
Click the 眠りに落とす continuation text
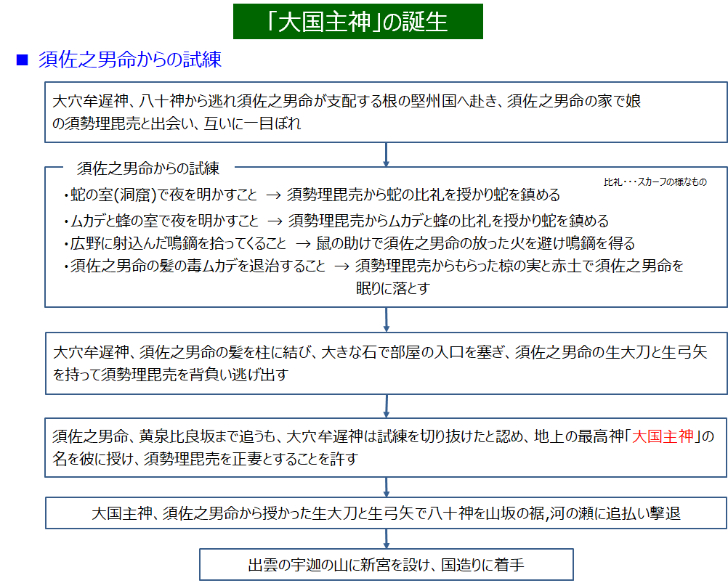click(392, 288)
